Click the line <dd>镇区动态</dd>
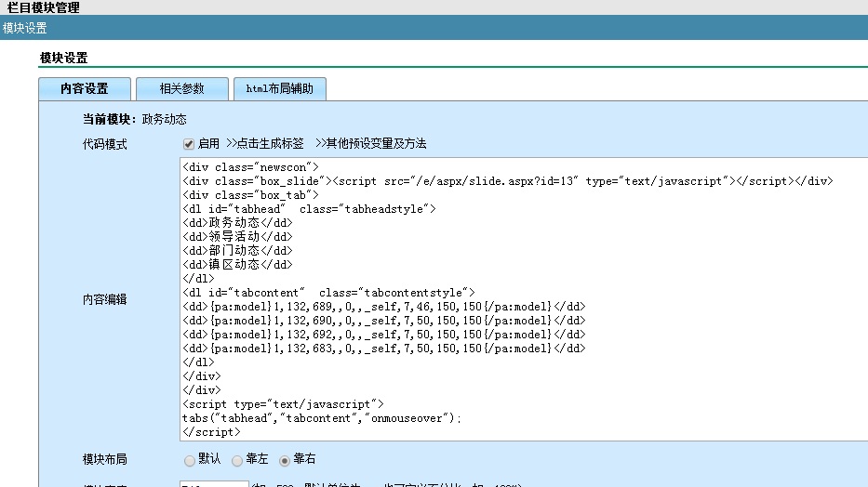Screen dimensions: 868x487 point(237,264)
